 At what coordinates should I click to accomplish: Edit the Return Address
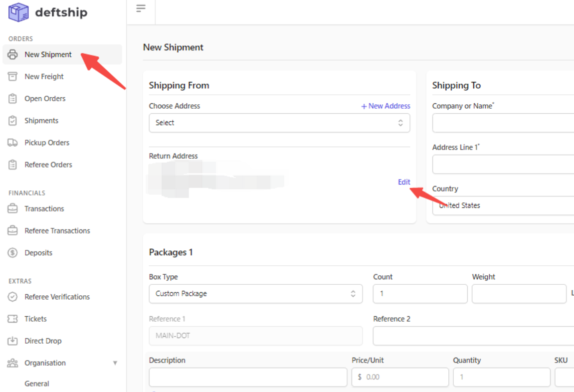pos(404,182)
